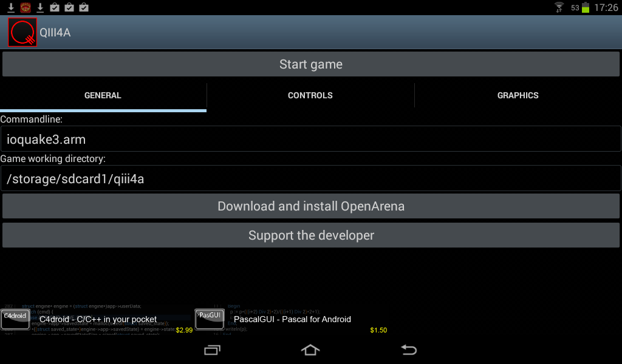Image resolution: width=622 pixels, height=364 pixels.
Task: Click Support the developer button
Action: (x=311, y=235)
